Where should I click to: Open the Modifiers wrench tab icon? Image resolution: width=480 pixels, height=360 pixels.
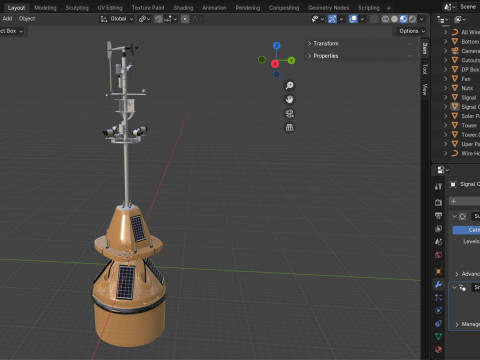click(x=438, y=284)
